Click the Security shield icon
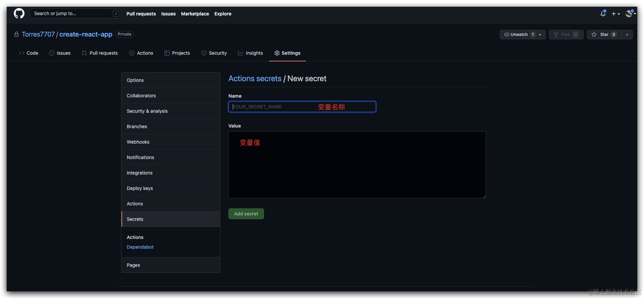This screenshot has height=298, width=644. pos(204,53)
